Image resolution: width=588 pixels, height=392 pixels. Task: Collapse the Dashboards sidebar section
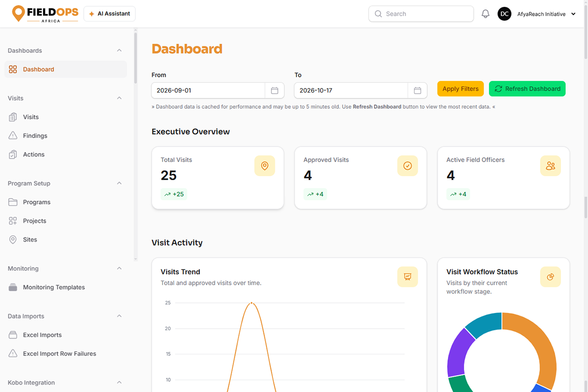[119, 50]
